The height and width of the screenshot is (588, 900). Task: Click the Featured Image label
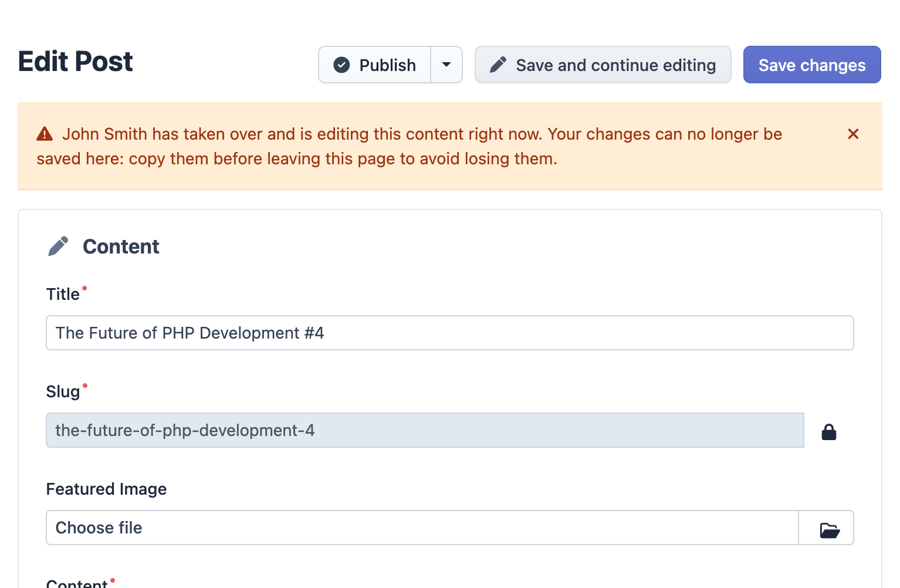click(106, 489)
